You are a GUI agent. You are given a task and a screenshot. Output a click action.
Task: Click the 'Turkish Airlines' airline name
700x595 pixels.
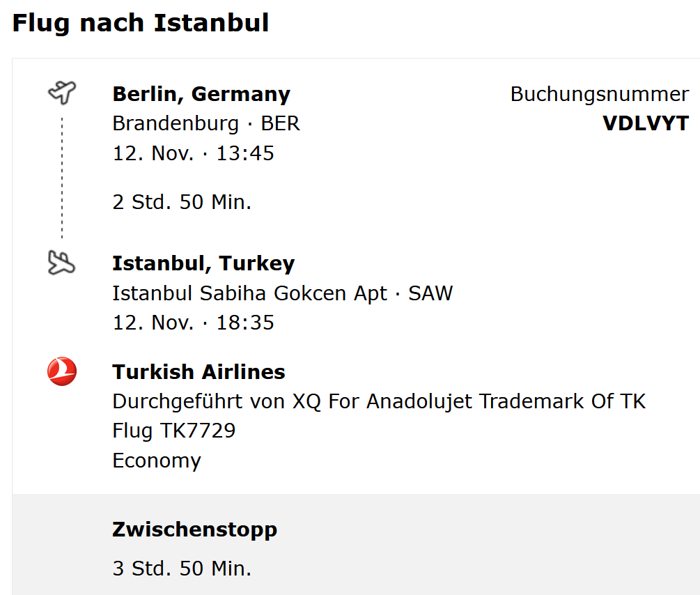(199, 372)
